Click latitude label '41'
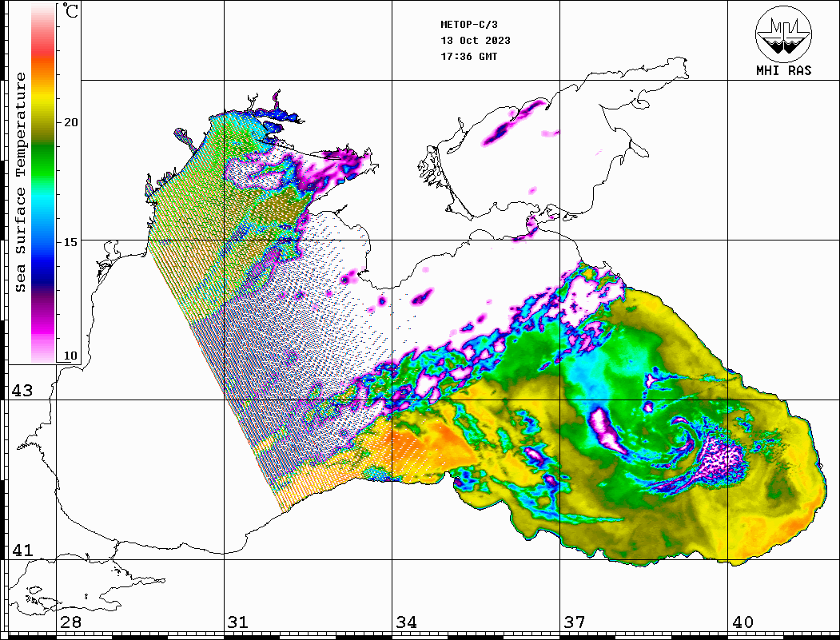Screen dimensions: 840x640 point(22,550)
